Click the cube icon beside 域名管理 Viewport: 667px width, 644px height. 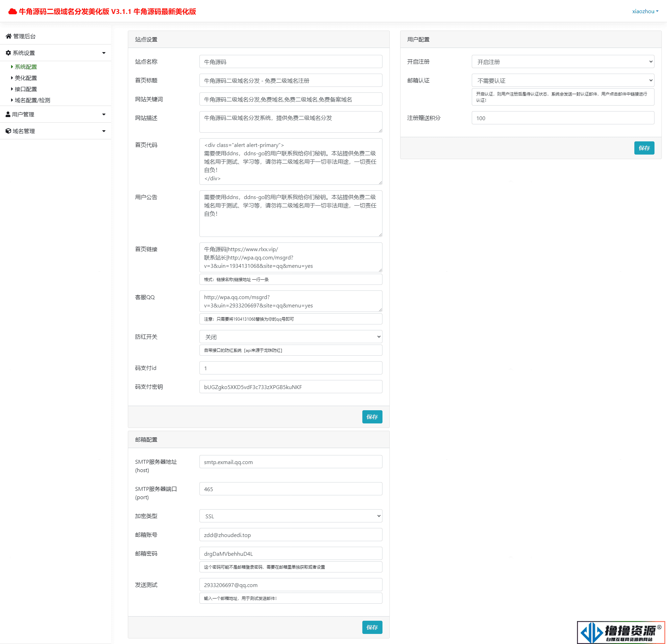pos(8,131)
